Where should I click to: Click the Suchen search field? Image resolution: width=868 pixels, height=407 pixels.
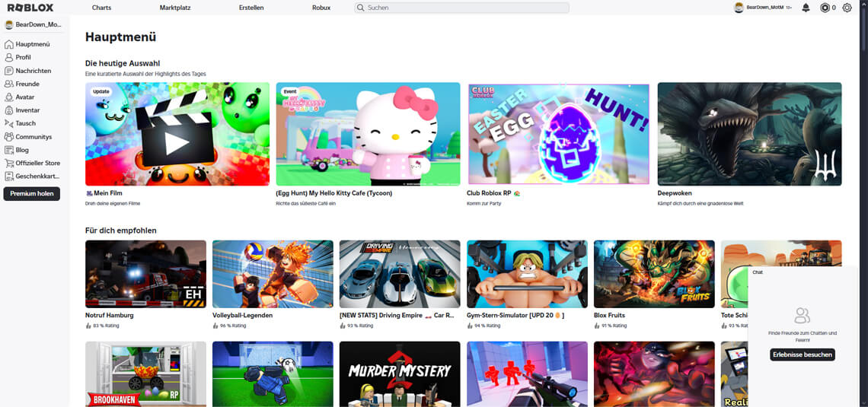pyautogui.click(x=461, y=8)
